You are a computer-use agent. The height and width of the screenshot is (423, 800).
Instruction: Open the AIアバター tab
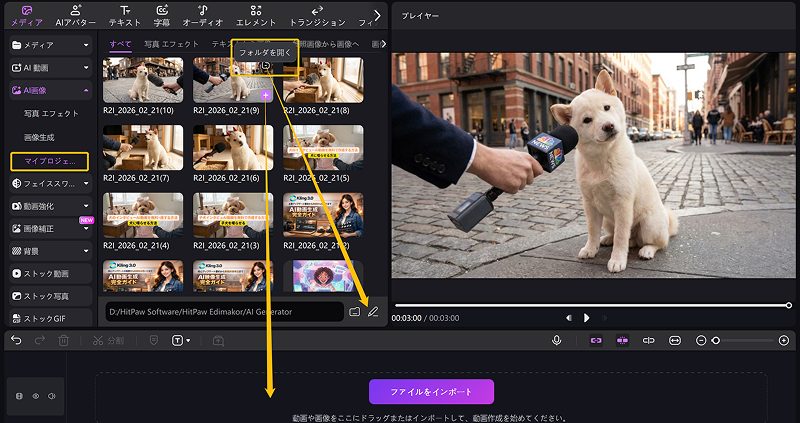point(76,16)
